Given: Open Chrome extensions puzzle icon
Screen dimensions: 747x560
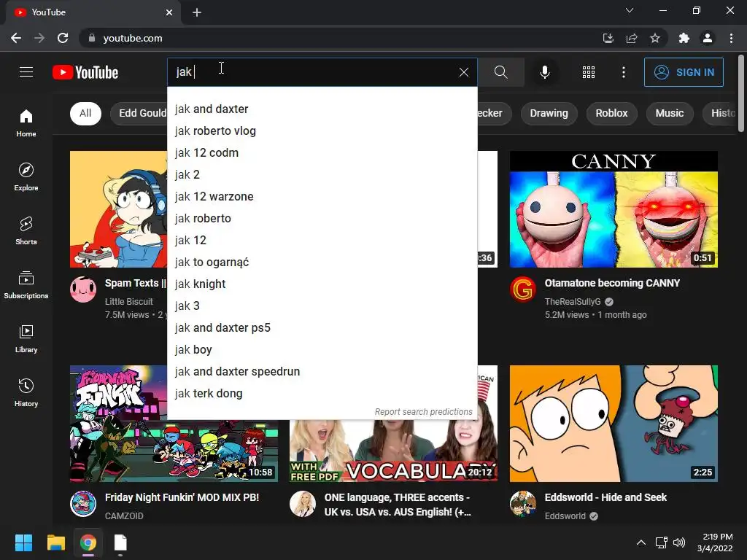Looking at the screenshot, I should 684,38.
